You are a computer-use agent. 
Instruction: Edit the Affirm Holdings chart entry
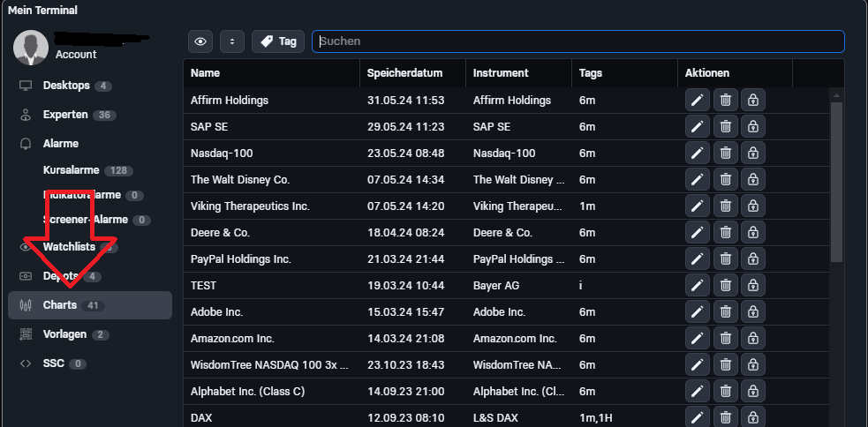point(697,100)
